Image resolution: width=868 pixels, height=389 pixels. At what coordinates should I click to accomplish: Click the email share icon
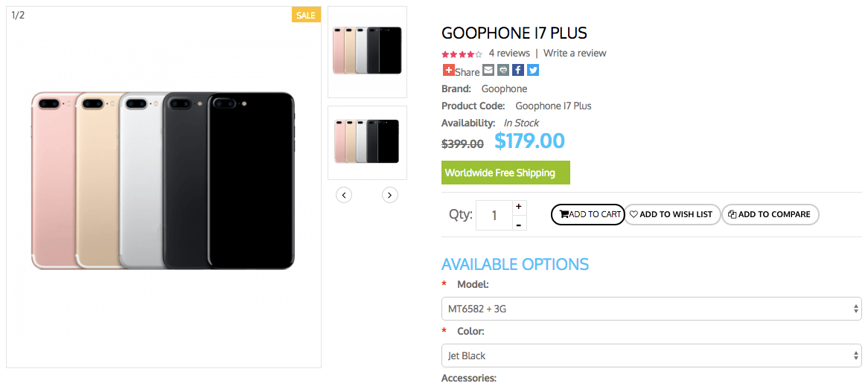coord(488,71)
